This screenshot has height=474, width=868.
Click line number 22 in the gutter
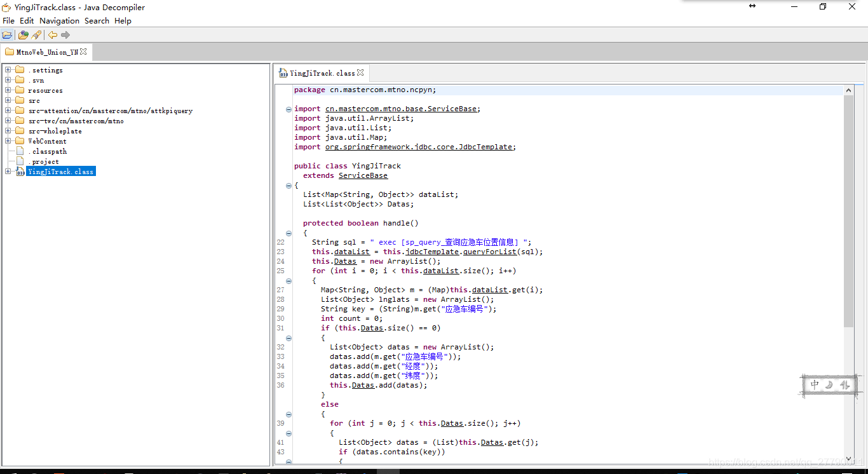coord(281,242)
